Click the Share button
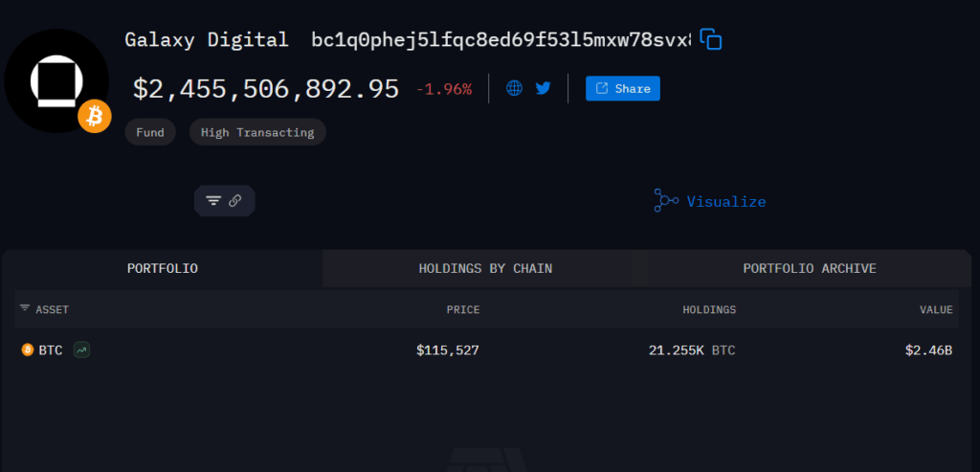Image resolution: width=980 pixels, height=472 pixels. (622, 89)
